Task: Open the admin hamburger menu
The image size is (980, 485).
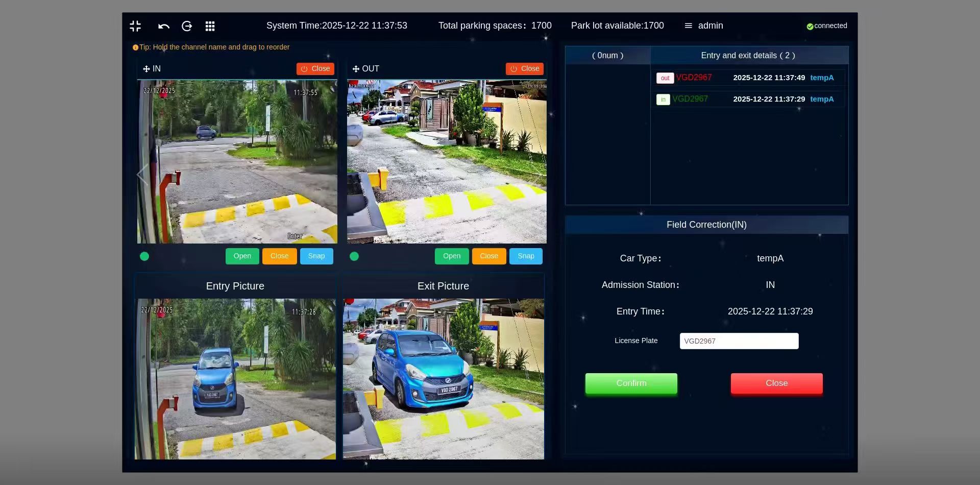Action: [688, 26]
